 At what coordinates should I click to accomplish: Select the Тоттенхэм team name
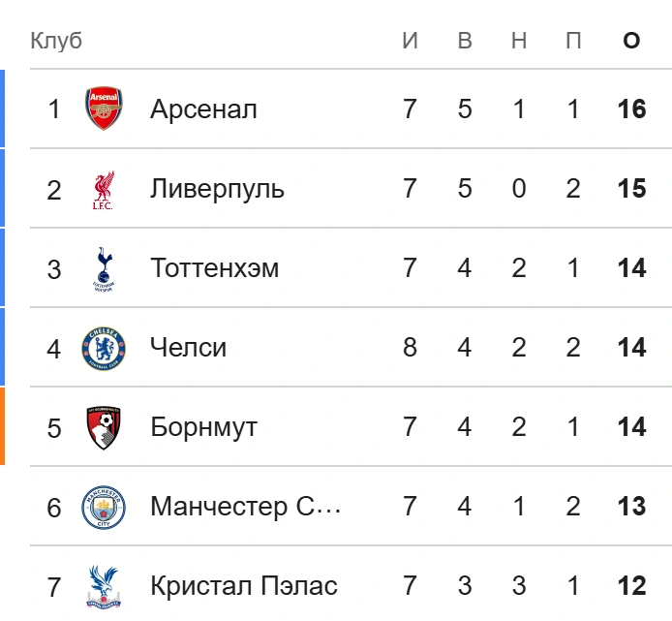point(214,267)
